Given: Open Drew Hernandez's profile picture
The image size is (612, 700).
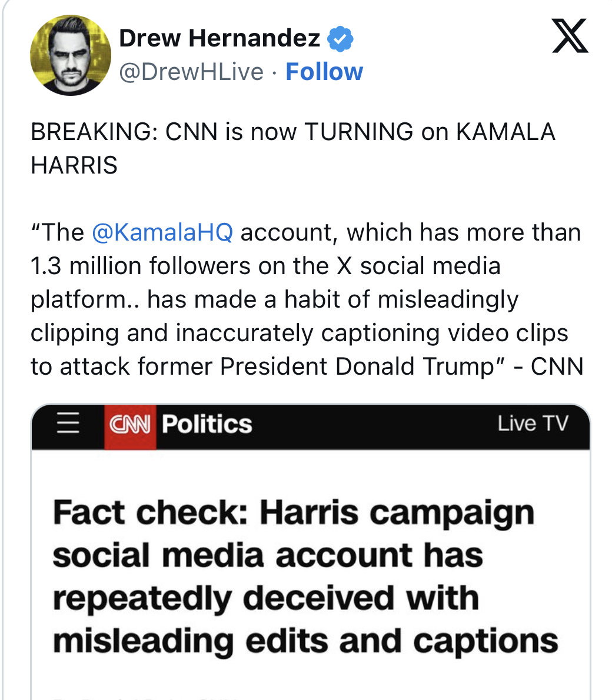Looking at the screenshot, I should [71, 55].
